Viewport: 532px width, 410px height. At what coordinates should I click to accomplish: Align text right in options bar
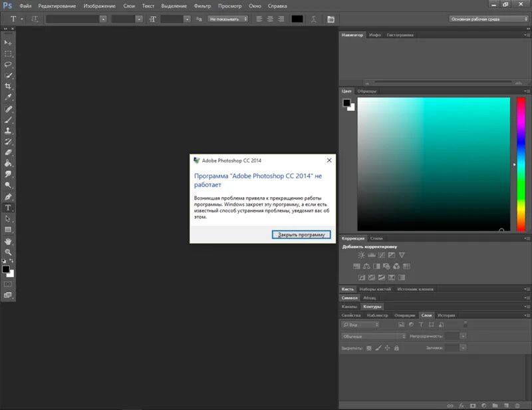click(x=281, y=19)
